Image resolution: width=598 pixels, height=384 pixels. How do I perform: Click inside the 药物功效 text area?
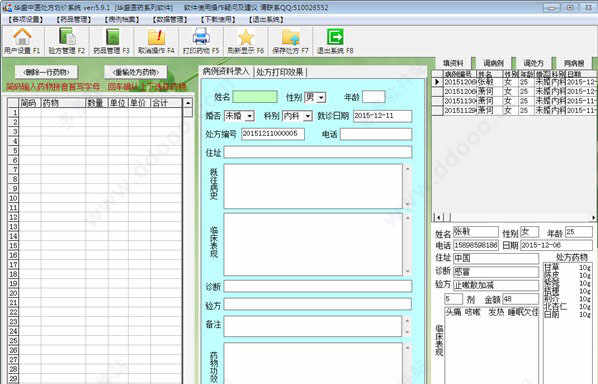[x=313, y=363]
